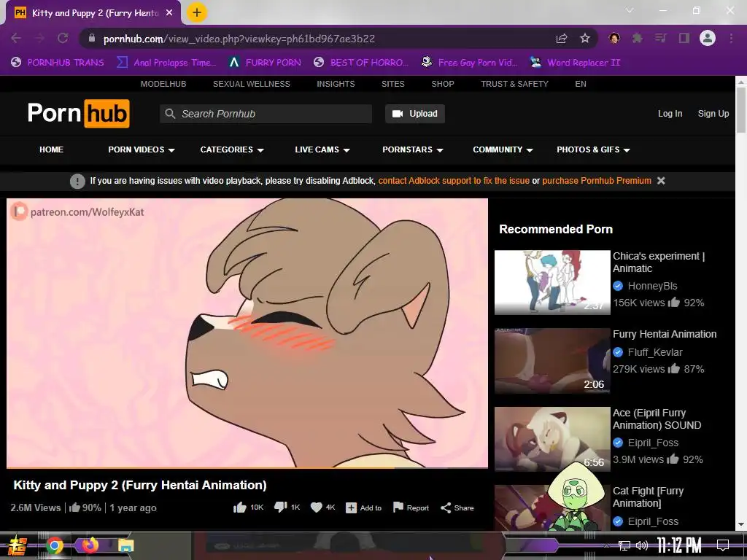This screenshot has width=747, height=560.
Task: Open the SITES top menu item
Action: 393,84
